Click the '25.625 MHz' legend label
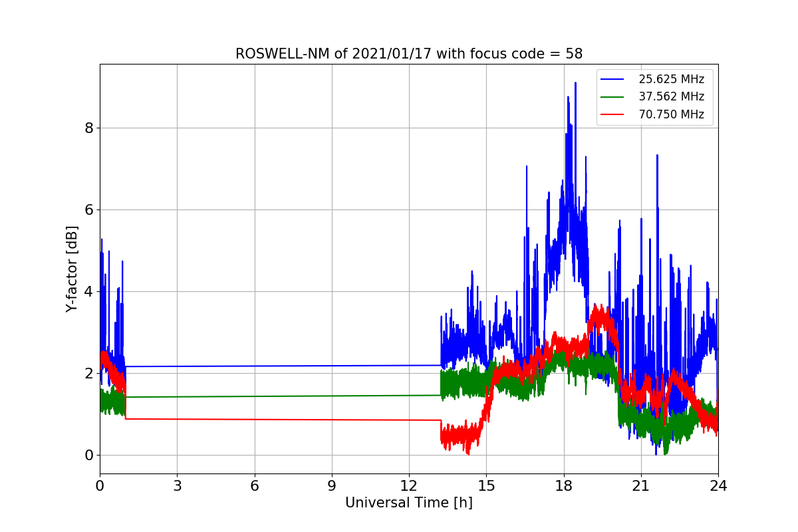The width and height of the screenshot is (798, 532). click(x=671, y=79)
